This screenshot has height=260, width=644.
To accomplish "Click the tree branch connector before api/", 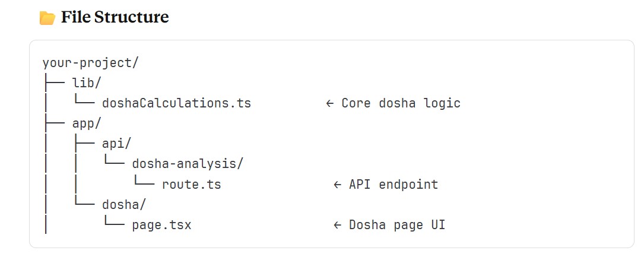I will pyautogui.click(x=84, y=144).
